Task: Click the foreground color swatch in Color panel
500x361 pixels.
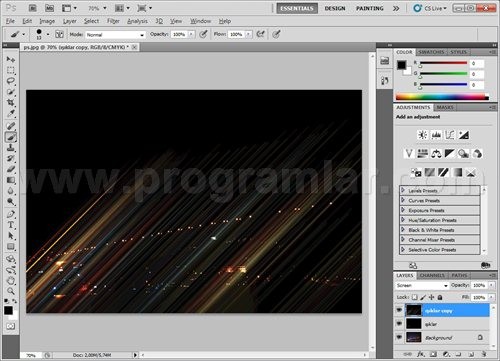Action: coord(401,65)
